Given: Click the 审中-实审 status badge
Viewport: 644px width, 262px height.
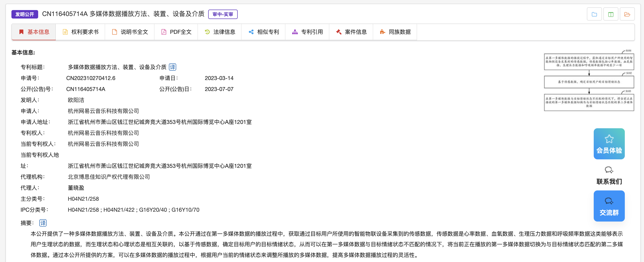Looking at the screenshot, I should (223, 14).
